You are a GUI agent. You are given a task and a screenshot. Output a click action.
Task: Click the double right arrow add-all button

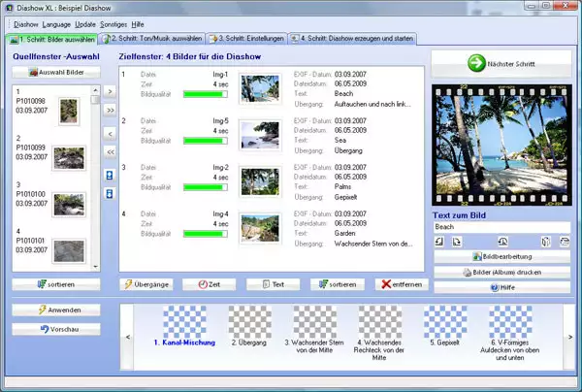click(110, 111)
